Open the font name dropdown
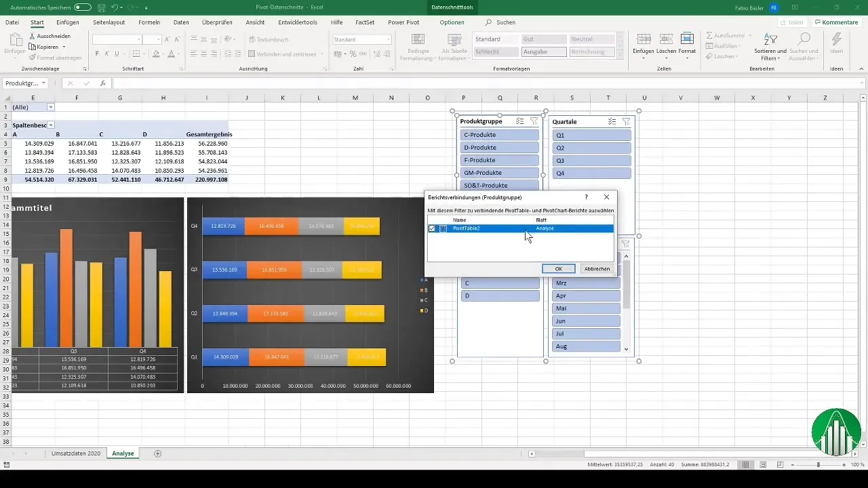This screenshot has width=868, height=488. (140, 39)
